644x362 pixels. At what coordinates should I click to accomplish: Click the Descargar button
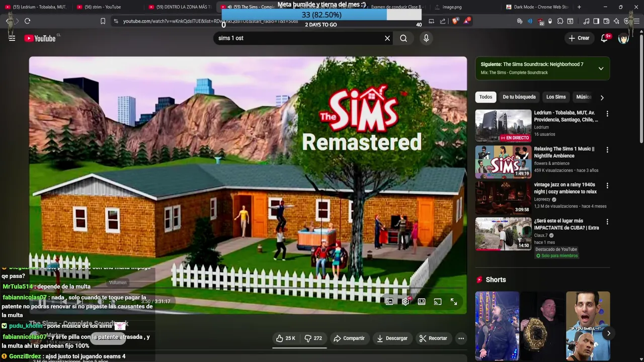coord(392,338)
